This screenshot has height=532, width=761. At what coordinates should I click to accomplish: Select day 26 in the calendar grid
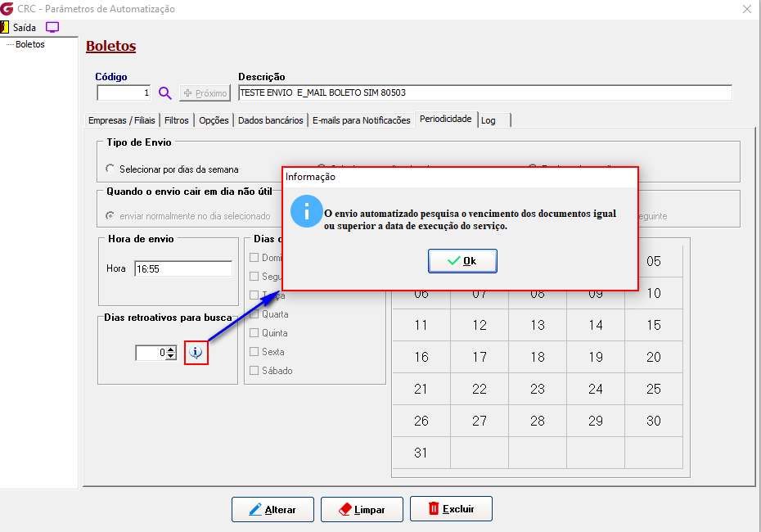click(x=421, y=421)
